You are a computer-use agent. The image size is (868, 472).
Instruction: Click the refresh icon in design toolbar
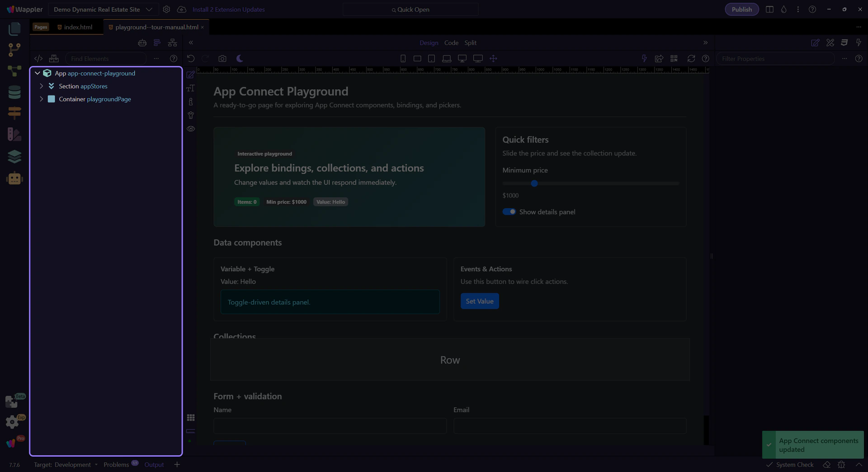pyautogui.click(x=691, y=58)
